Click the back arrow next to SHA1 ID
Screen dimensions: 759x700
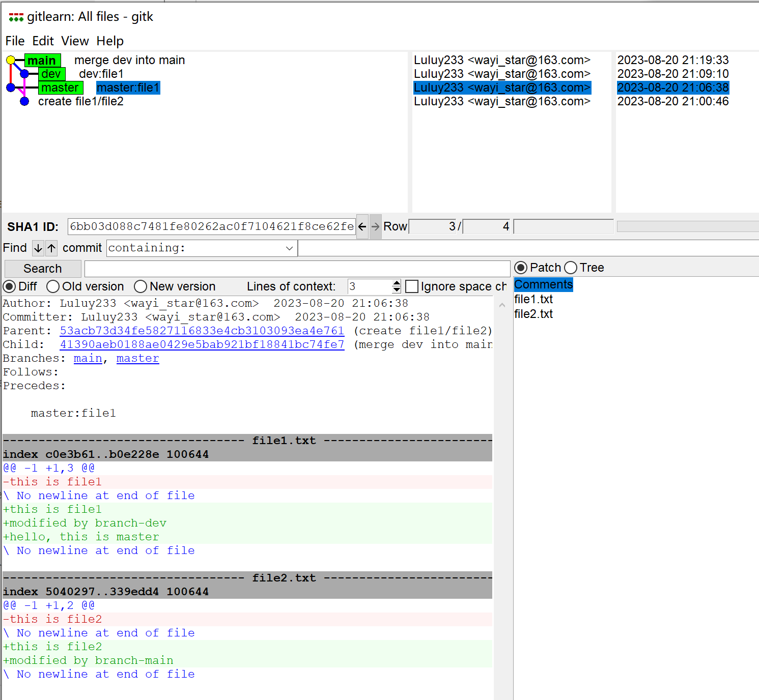[362, 226]
